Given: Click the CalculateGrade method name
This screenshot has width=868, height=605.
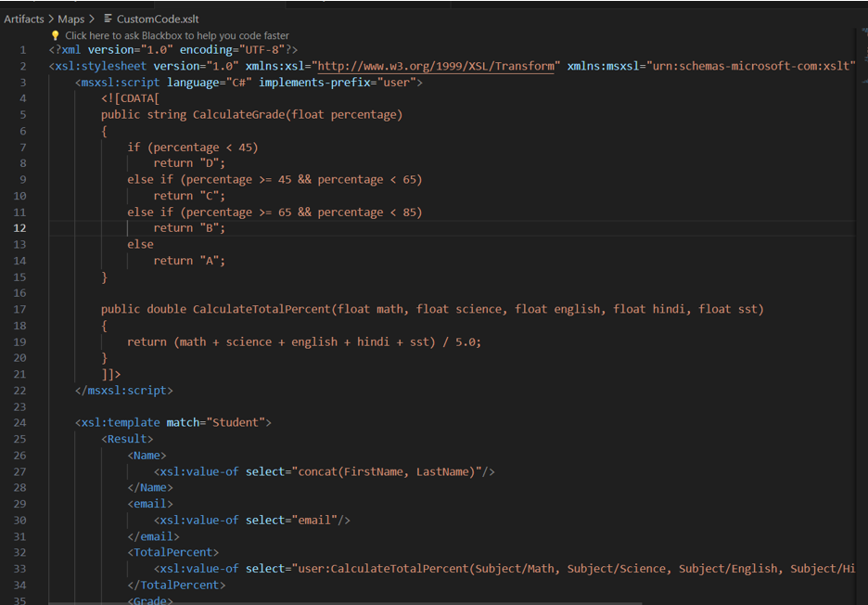Looking at the screenshot, I should (238, 115).
